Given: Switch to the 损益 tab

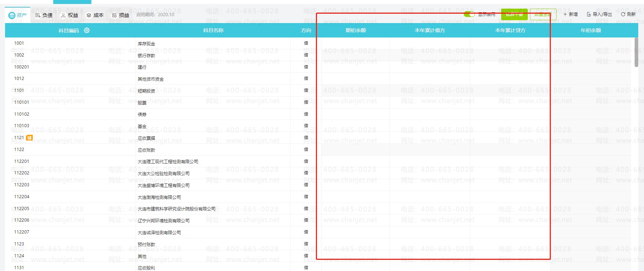Looking at the screenshot, I should tap(121, 15).
